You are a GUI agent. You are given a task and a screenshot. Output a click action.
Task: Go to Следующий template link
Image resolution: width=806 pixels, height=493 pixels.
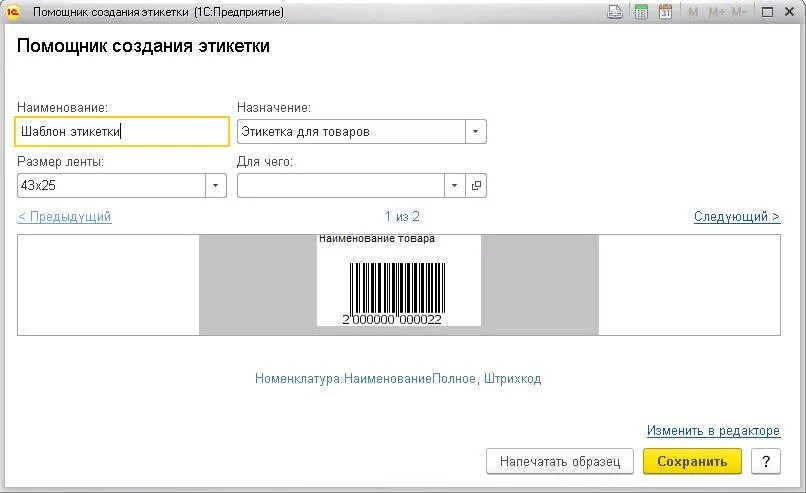click(737, 216)
